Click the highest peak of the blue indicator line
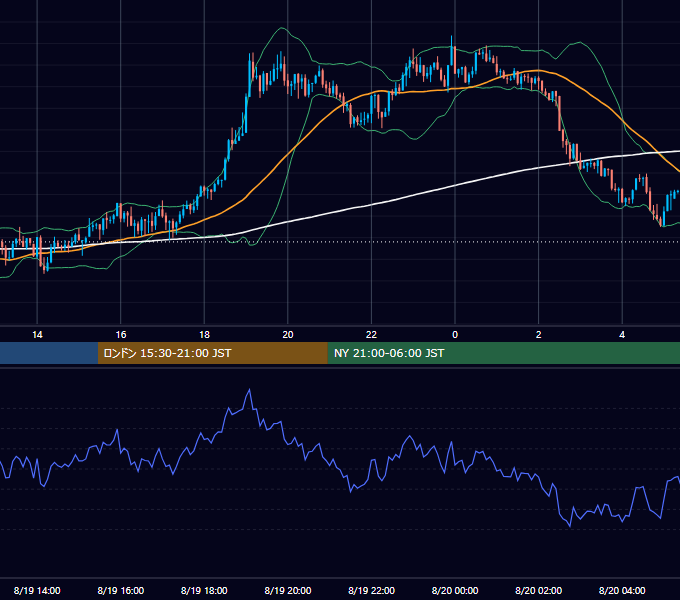This screenshot has width=680, height=600. pyautogui.click(x=249, y=390)
